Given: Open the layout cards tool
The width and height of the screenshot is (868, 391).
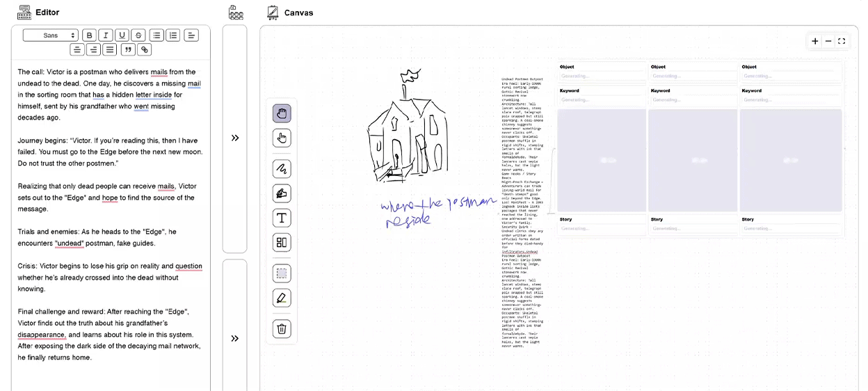Looking at the screenshot, I should pyautogui.click(x=282, y=243).
